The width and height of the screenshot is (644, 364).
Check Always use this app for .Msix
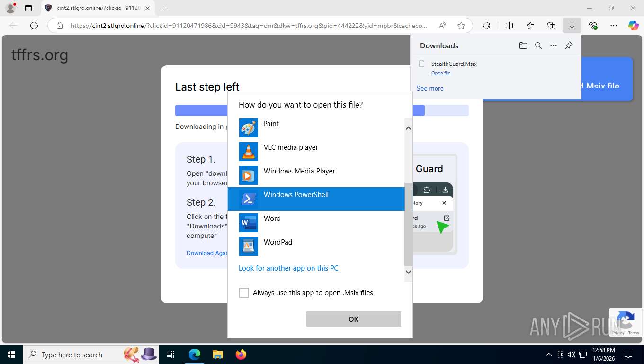point(244,293)
